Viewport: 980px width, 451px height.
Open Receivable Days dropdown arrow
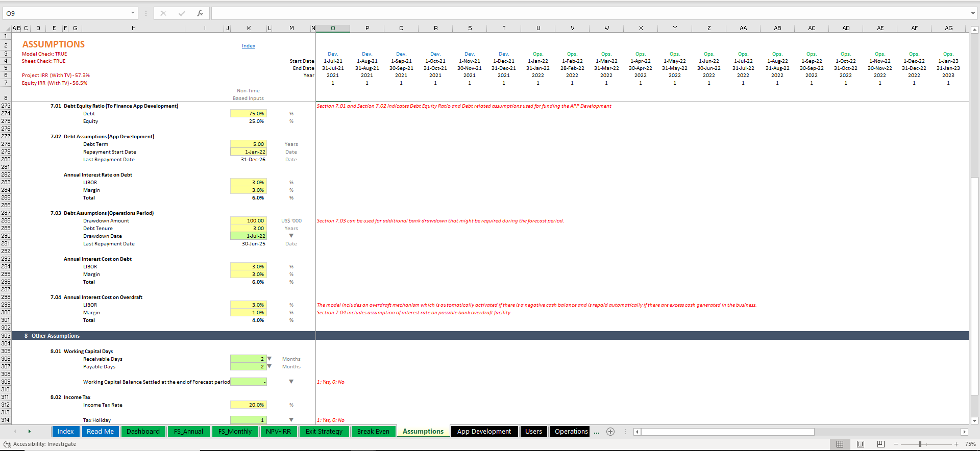point(269,359)
